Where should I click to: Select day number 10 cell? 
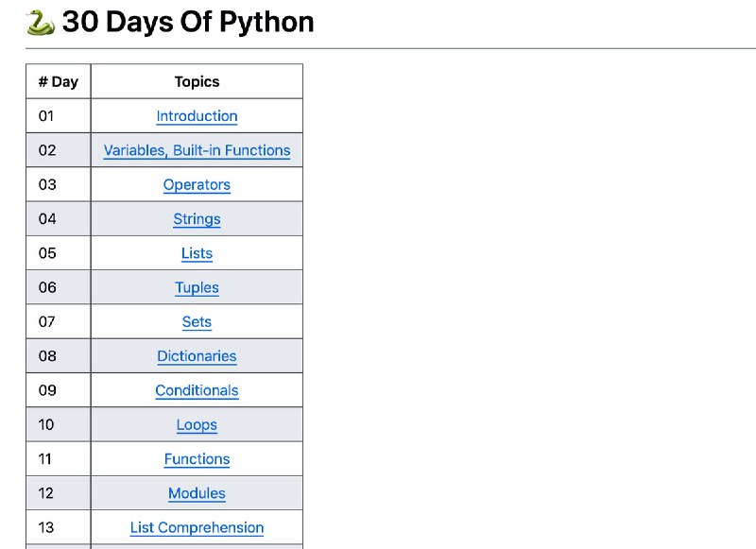(x=59, y=424)
